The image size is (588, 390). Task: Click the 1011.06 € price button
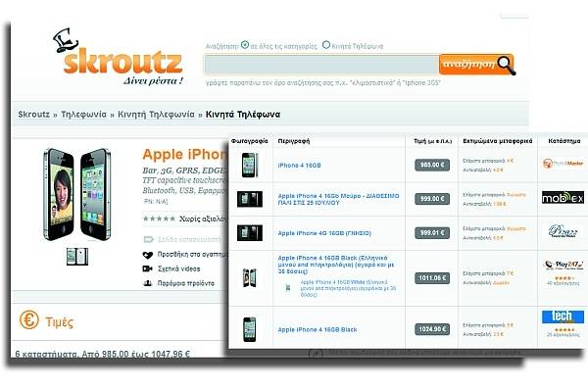click(x=432, y=278)
